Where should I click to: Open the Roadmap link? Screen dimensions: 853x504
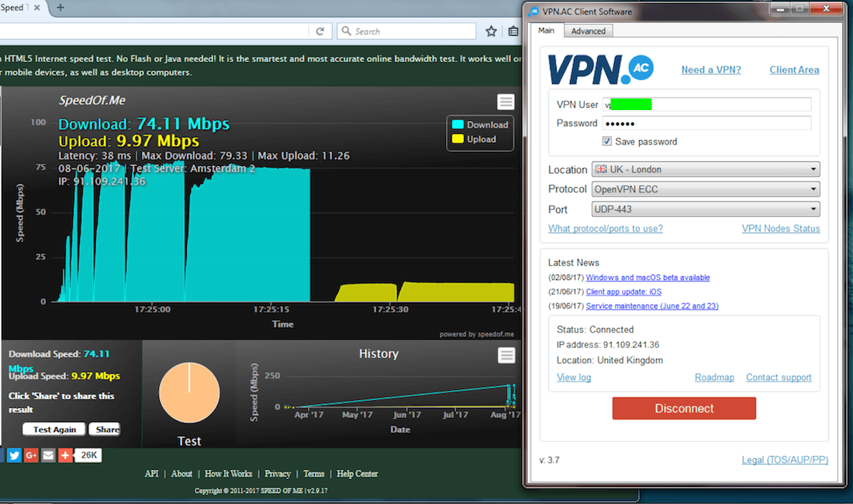point(714,378)
